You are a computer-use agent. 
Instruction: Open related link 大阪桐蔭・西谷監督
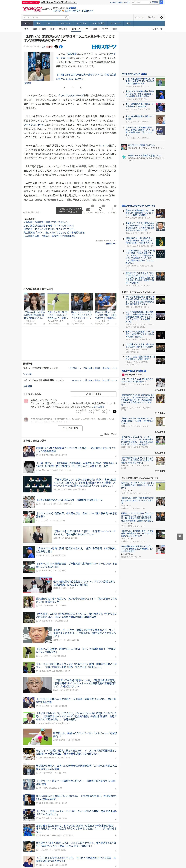[46, 222]
